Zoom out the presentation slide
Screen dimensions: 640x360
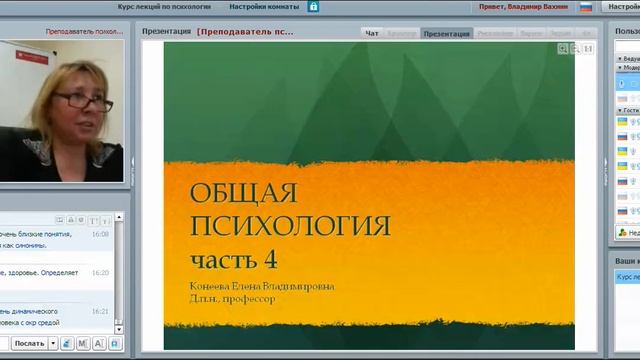point(576,49)
